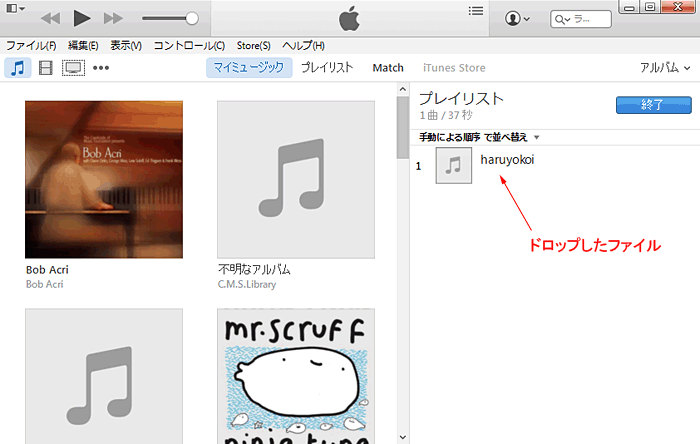Switch to the Music library icon

[18, 68]
